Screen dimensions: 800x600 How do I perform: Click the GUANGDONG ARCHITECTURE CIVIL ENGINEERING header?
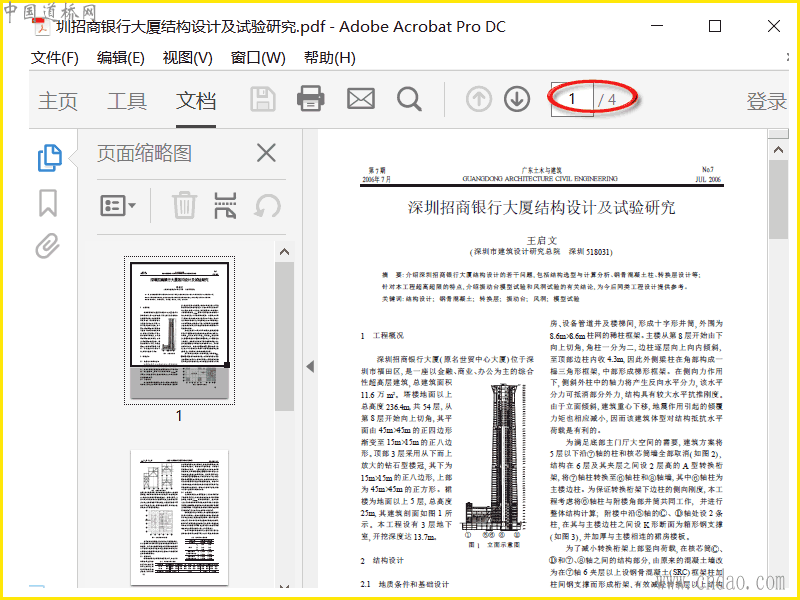tap(540, 179)
